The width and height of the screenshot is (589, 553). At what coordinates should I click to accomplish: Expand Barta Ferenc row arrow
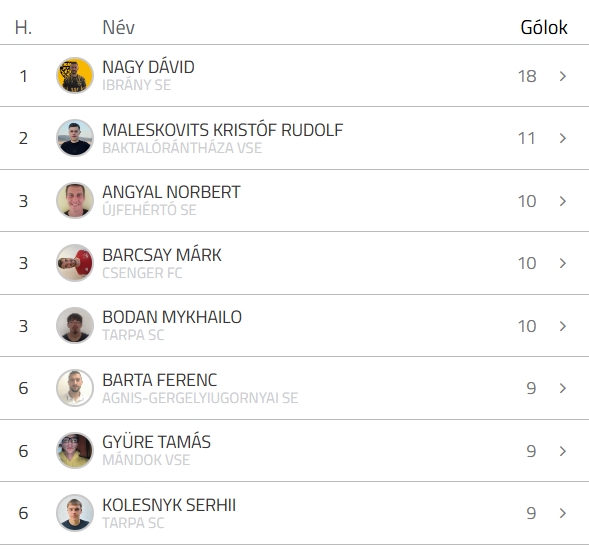562,388
